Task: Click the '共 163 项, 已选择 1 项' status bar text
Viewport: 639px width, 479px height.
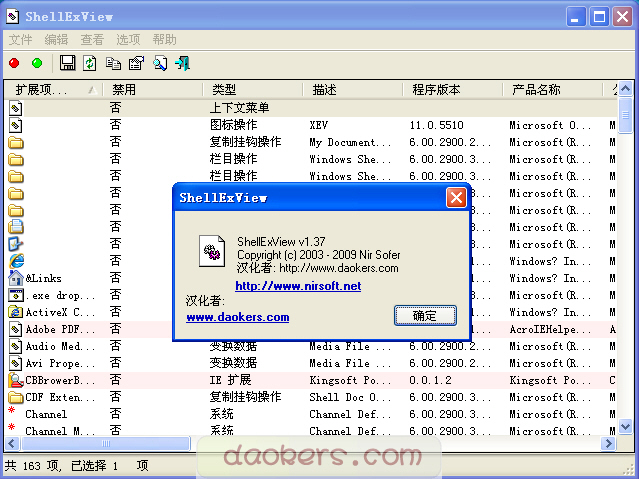Action: coord(76,466)
